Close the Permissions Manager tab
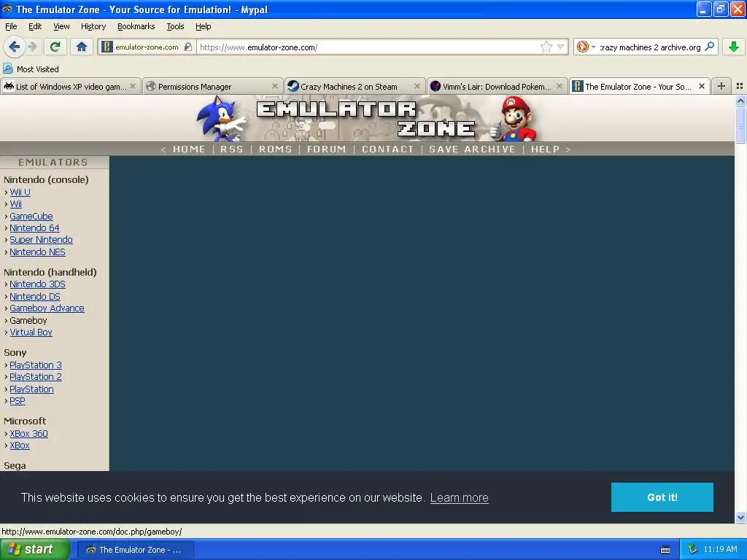 [275, 86]
